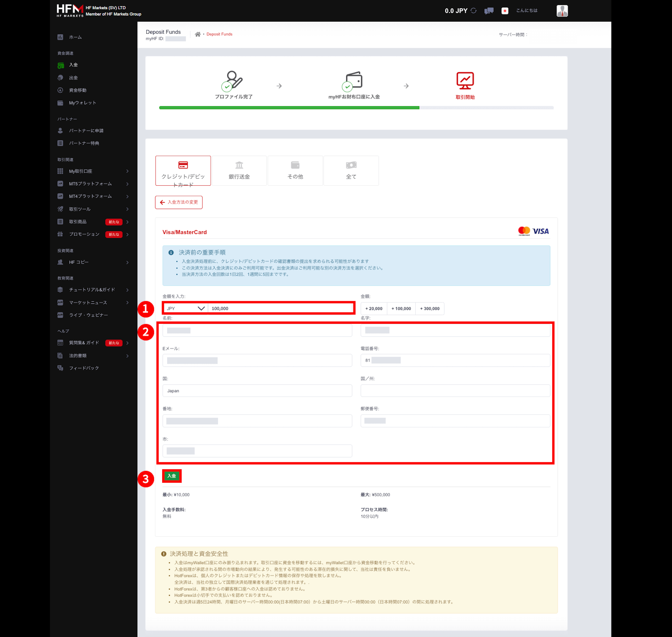
Task: Select the 出金 withdrawal icon in sidebar
Action: click(x=61, y=78)
